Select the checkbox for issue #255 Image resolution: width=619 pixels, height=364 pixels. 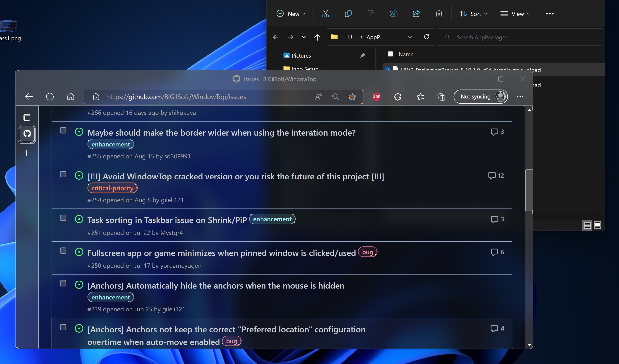pos(63,130)
